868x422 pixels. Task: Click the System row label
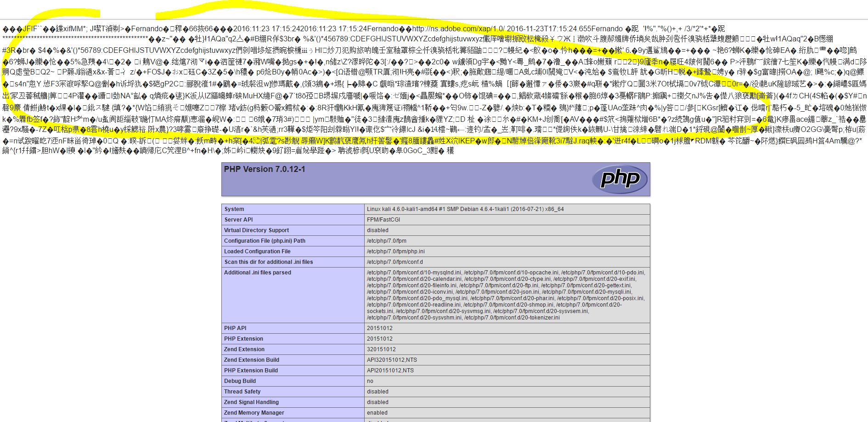pos(234,209)
